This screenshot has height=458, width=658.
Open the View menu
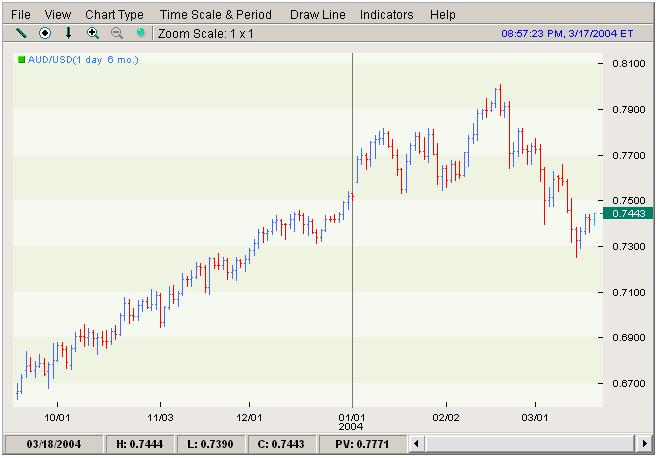[x=58, y=15]
